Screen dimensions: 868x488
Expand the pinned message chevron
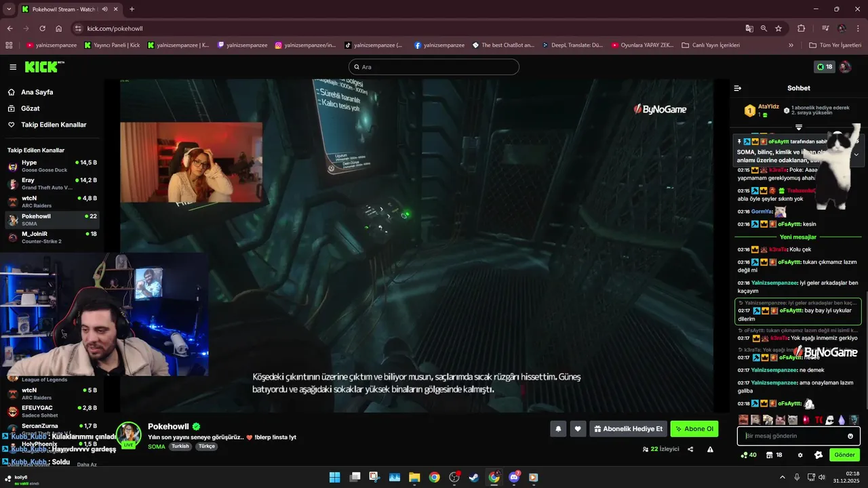click(x=856, y=155)
